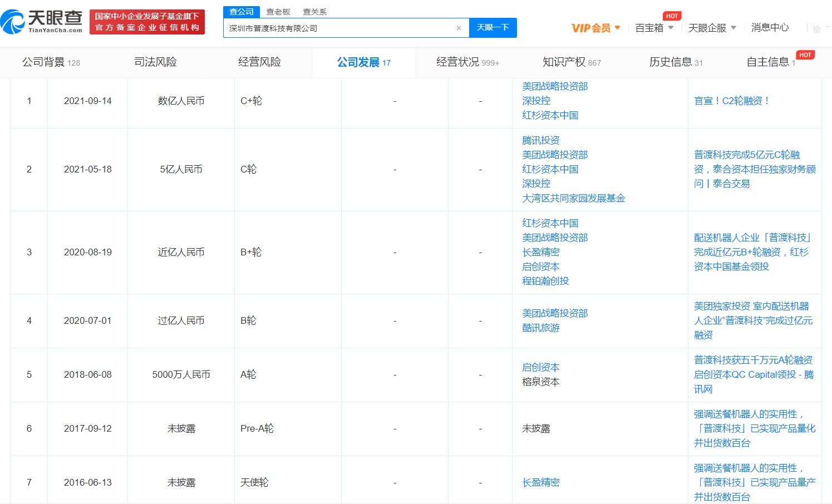Screen dimensions: 832x504
Task: Switch to 公司发展 tab
Action: pos(364,62)
